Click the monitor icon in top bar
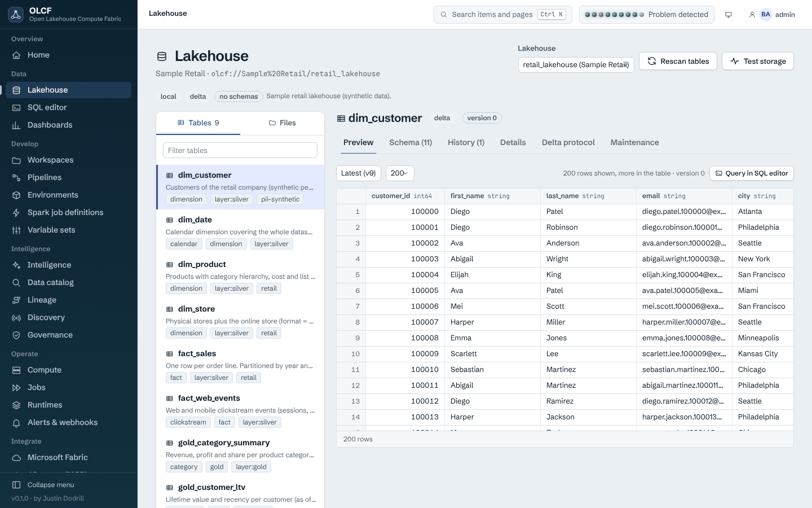 click(729, 15)
